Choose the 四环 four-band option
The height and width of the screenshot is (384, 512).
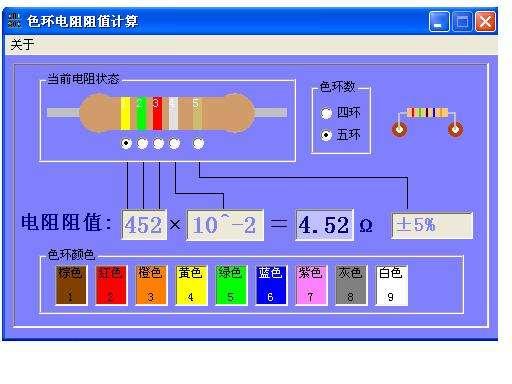point(340,113)
